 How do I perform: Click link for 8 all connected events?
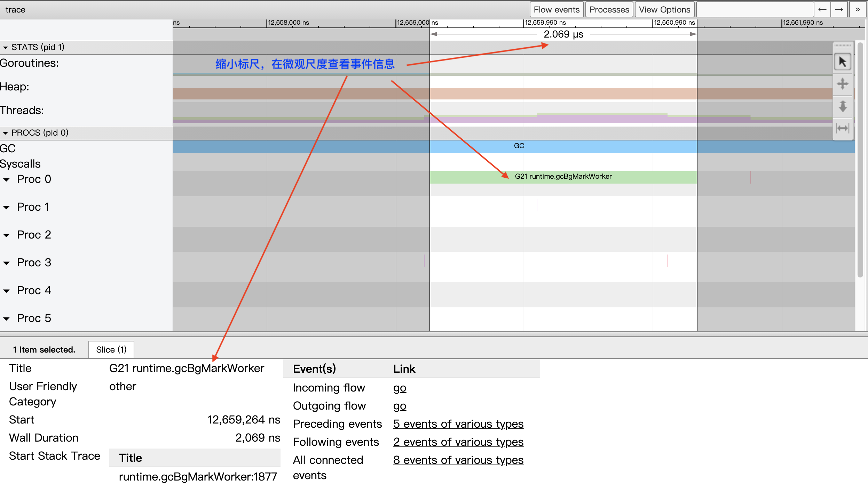458,460
